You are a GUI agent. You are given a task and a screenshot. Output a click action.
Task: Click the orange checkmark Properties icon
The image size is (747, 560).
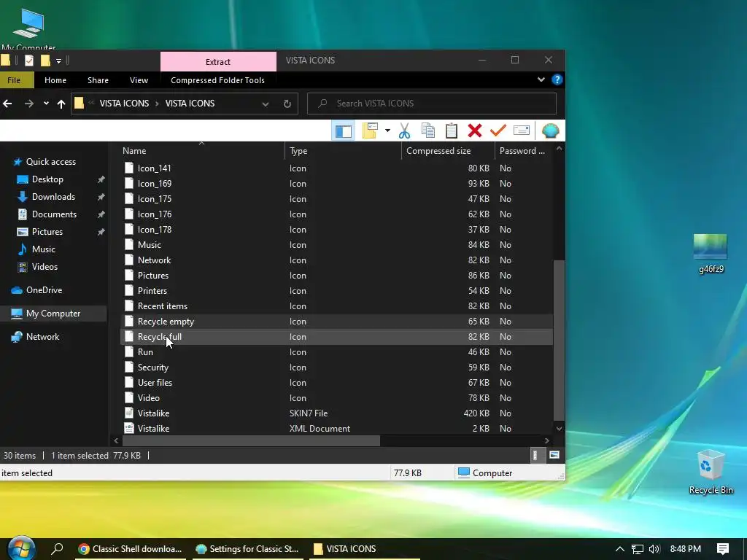click(x=498, y=131)
